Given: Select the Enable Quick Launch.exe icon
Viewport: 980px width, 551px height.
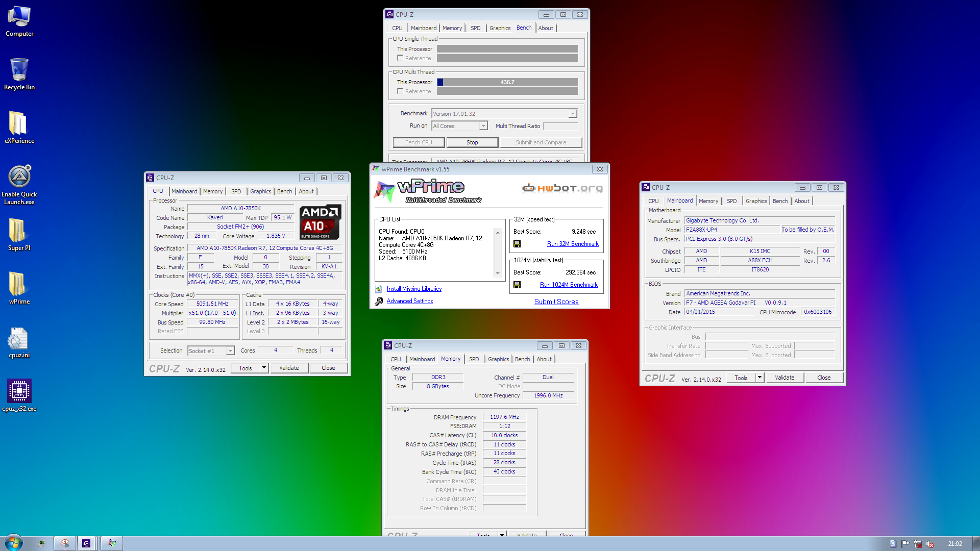Looking at the screenshot, I should [x=19, y=185].
